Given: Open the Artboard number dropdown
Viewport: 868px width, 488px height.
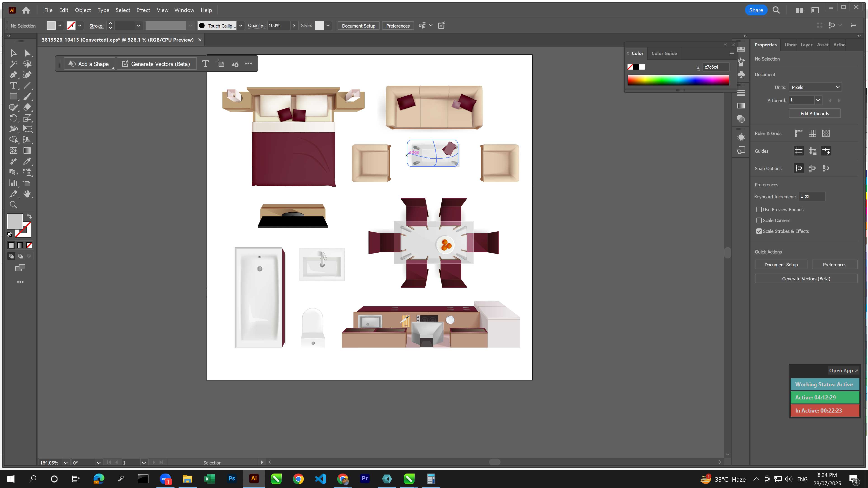Looking at the screenshot, I should pos(818,100).
